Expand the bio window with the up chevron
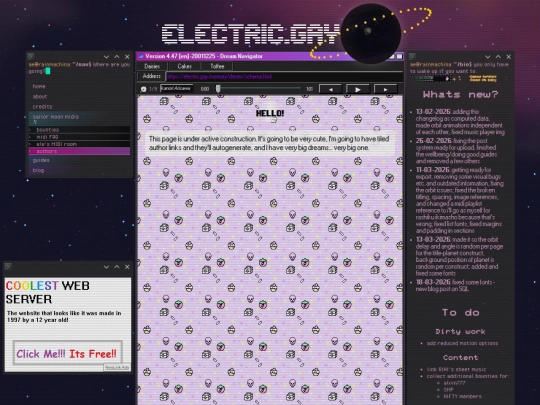The height and width of the screenshot is (405, 540). coord(498,57)
